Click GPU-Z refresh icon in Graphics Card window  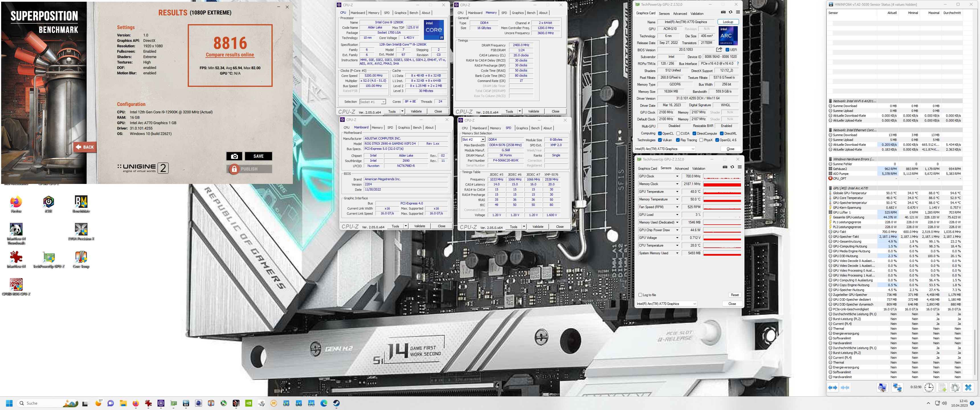[730, 12]
